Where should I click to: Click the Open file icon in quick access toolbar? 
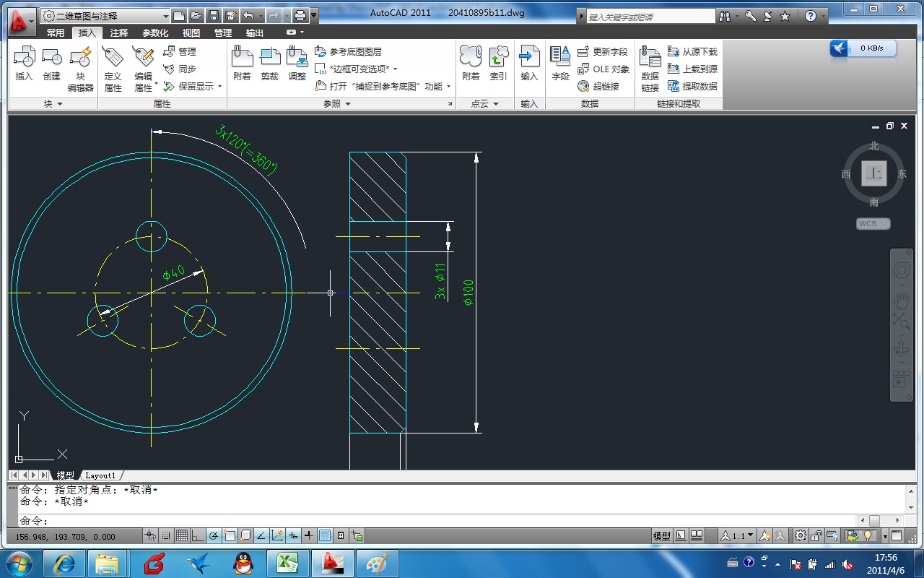(x=196, y=15)
